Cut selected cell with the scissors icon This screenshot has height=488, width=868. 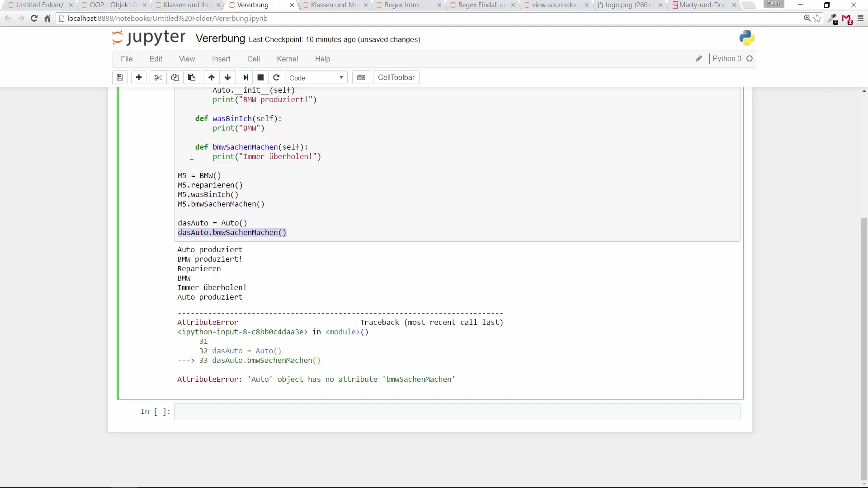pyautogui.click(x=158, y=78)
